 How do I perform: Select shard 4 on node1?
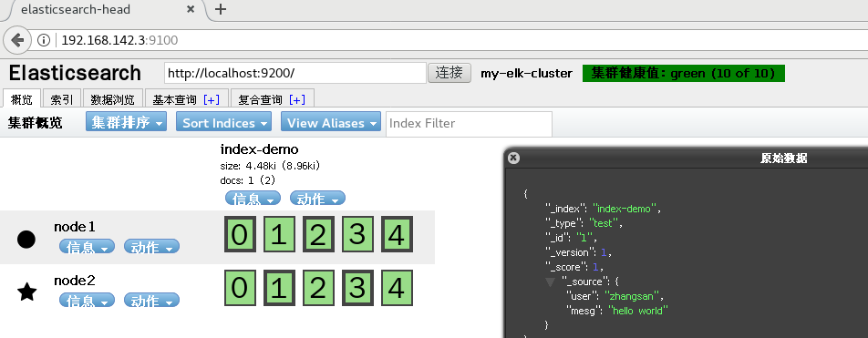point(397,234)
